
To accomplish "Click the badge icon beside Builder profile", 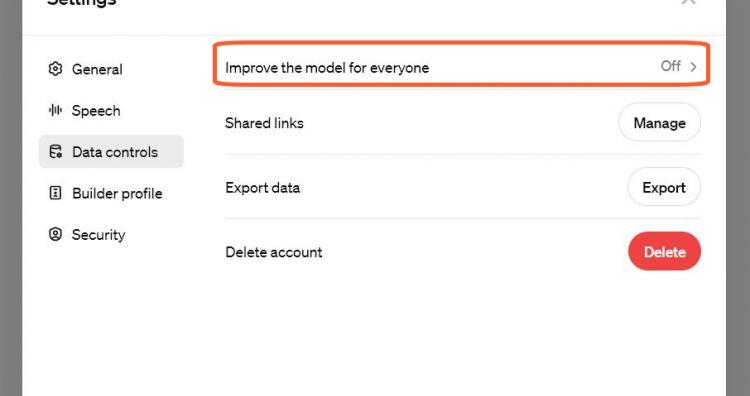I will 55,193.
